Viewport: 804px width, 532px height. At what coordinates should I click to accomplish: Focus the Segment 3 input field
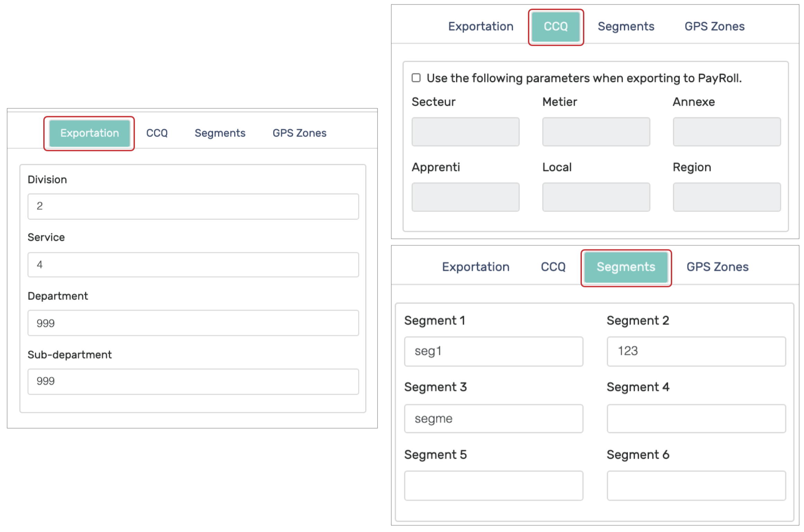[493, 419]
